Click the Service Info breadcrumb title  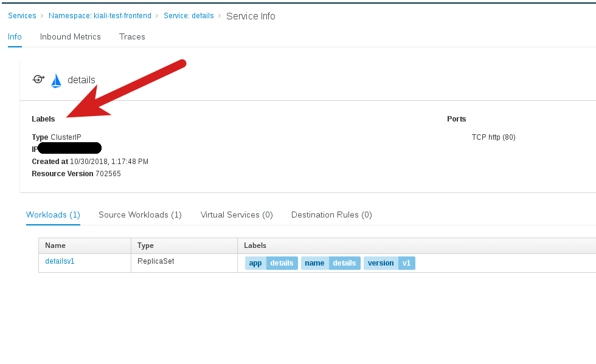coord(251,16)
